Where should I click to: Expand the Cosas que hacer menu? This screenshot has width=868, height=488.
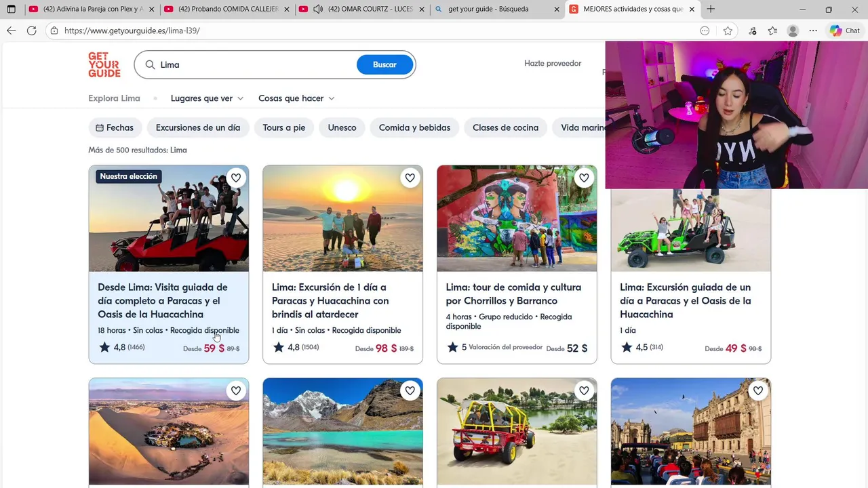coord(296,98)
